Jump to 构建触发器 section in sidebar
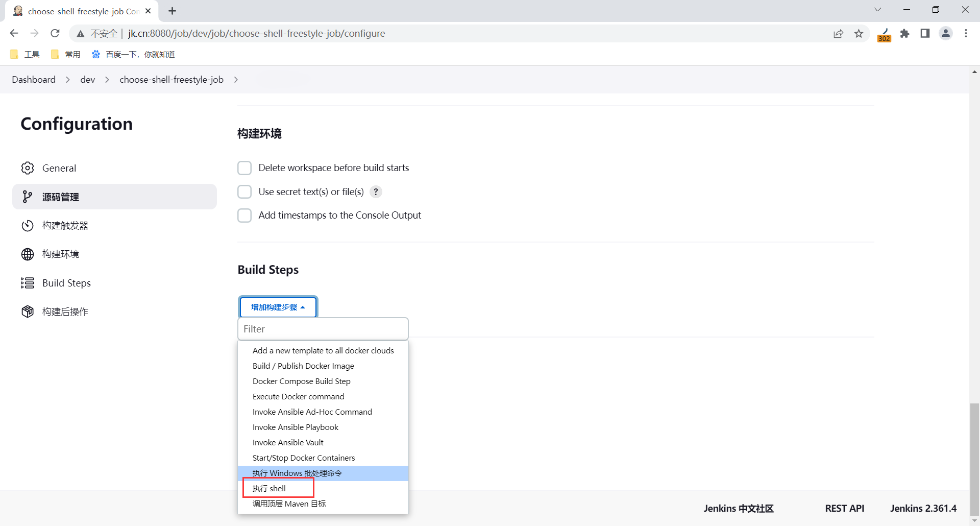 pyautogui.click(x=114, y=225)
